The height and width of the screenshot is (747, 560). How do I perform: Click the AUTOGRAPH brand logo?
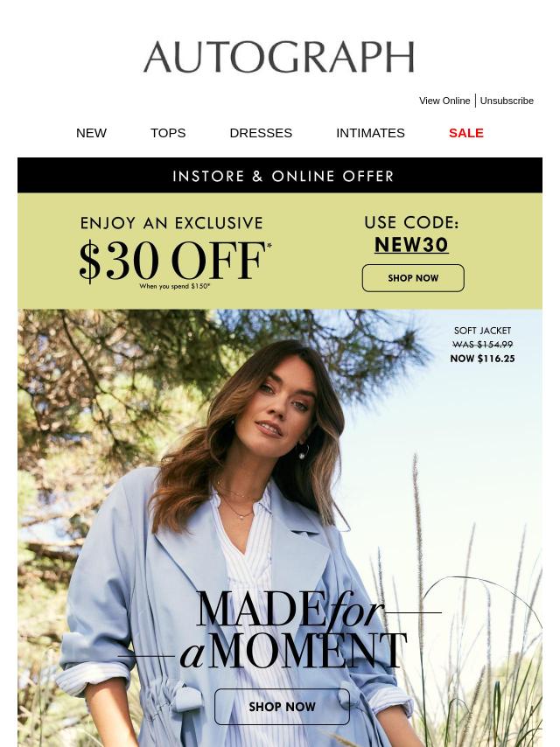[279, 57]
